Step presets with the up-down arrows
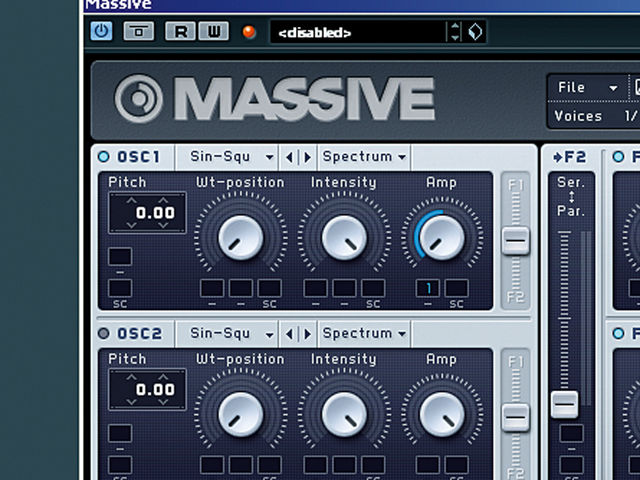Image resolution: width=640 pixels, height=480 pixels. click(455, 32)
